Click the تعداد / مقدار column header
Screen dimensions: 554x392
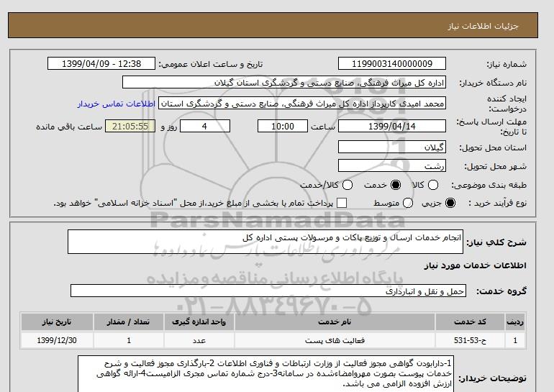[x=129, y=322]
